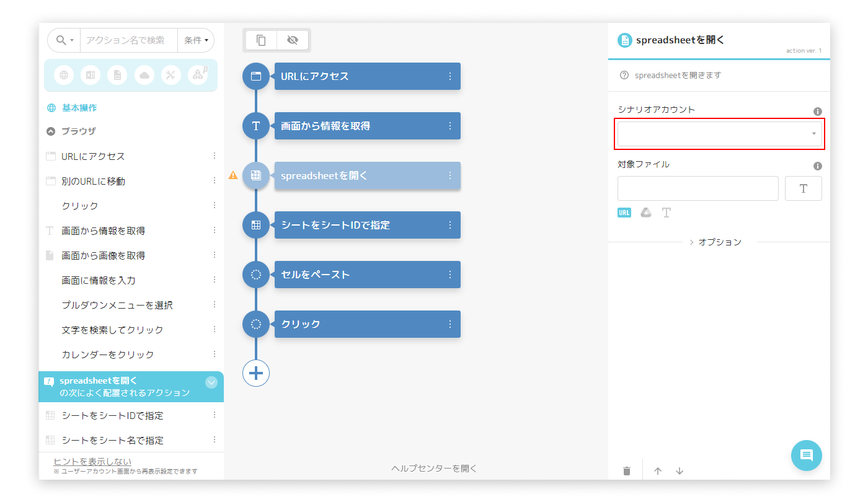Click the copy actions icon above the flow

click(261, 40)
